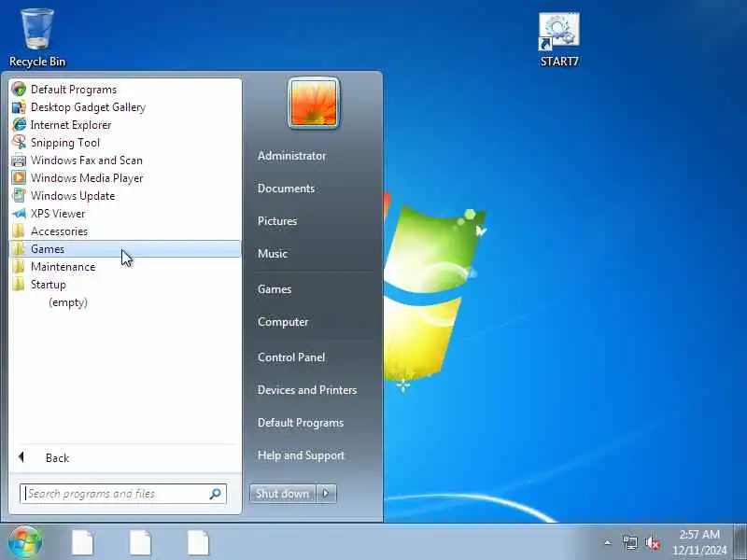The height and width of the screenshot is (560, 747).
Task: Click muted volume tray icon
Action: pos(652,542)
